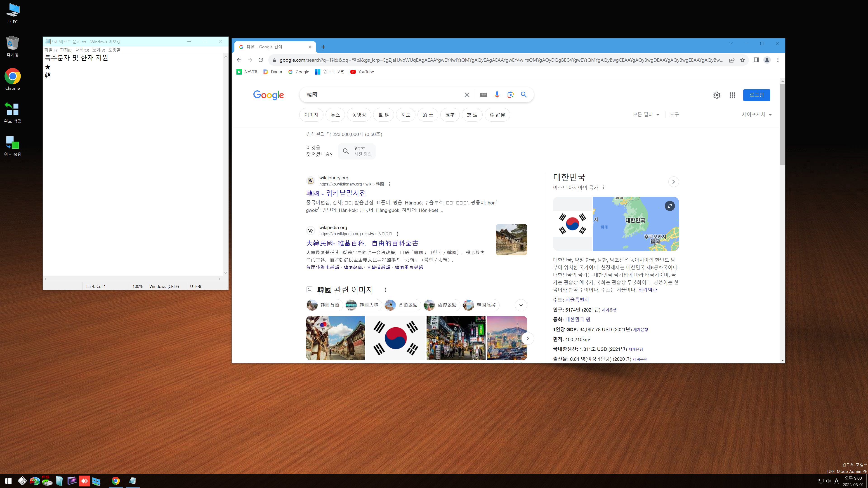The width and height of the screenshot is (868, 488).
Task: Open 대한민국 panel right chevron
Action: (x=673, y=182)
